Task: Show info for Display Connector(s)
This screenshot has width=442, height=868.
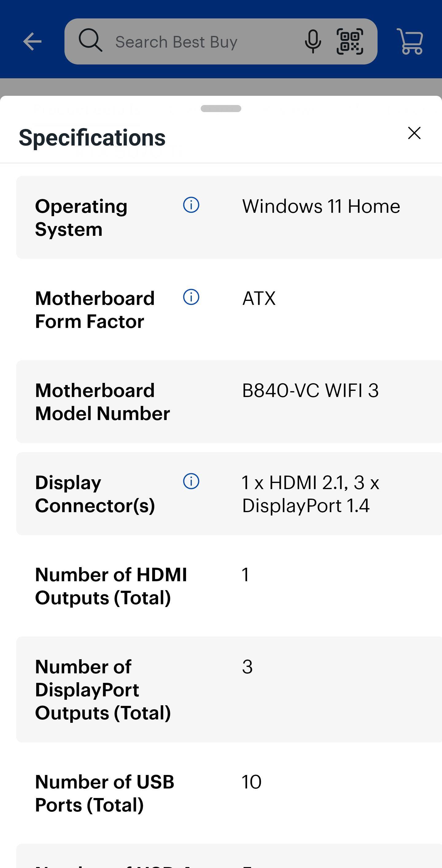Action: [x=191, y=481]
